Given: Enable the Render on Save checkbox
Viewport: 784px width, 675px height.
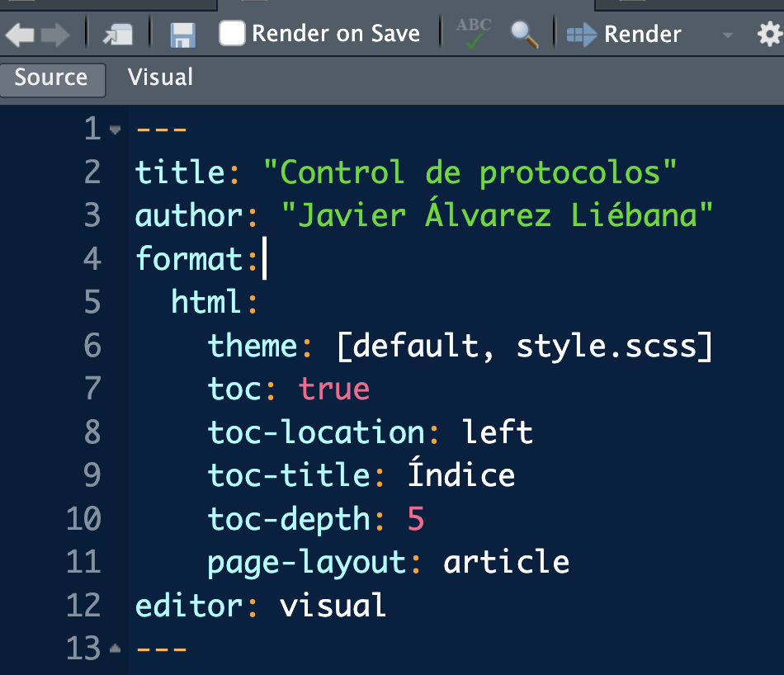Looking at the screenshot, I should pos(232,34).
